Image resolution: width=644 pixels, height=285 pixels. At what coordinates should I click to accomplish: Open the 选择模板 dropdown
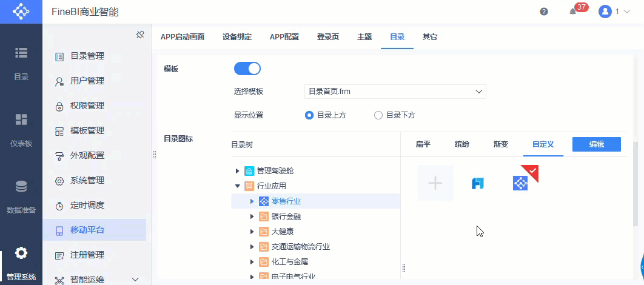point(395,92)
